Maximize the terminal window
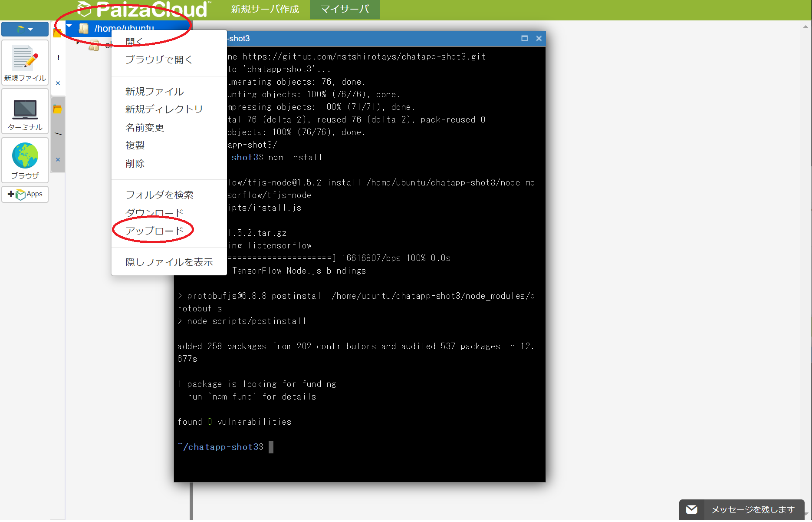Viewport: 812px width, 522px height. (x=524, y=38)
